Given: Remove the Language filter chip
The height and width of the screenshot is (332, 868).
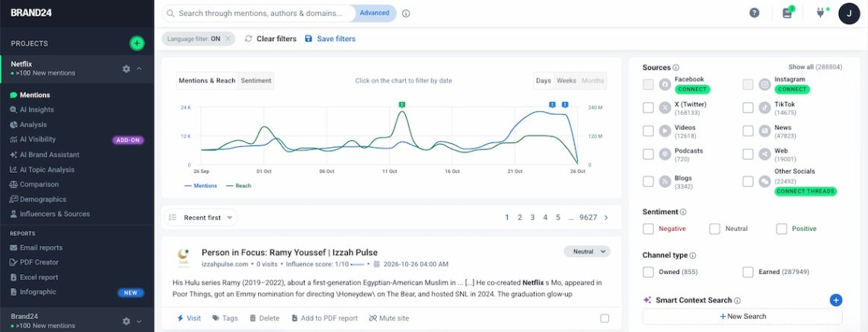Looking at the screenshot, I should (228, 39).
